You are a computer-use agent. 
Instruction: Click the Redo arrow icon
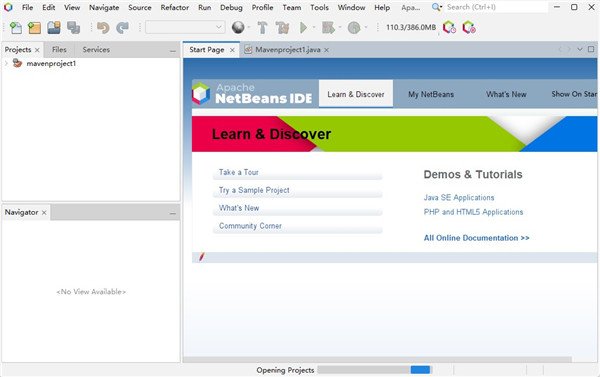(122, 28)
